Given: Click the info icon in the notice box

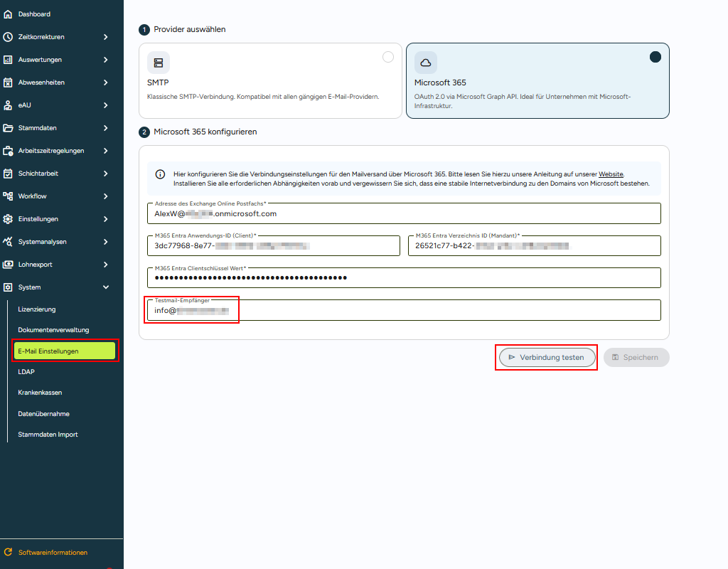Looking at the screenshot, I should (x=160, y=174).
